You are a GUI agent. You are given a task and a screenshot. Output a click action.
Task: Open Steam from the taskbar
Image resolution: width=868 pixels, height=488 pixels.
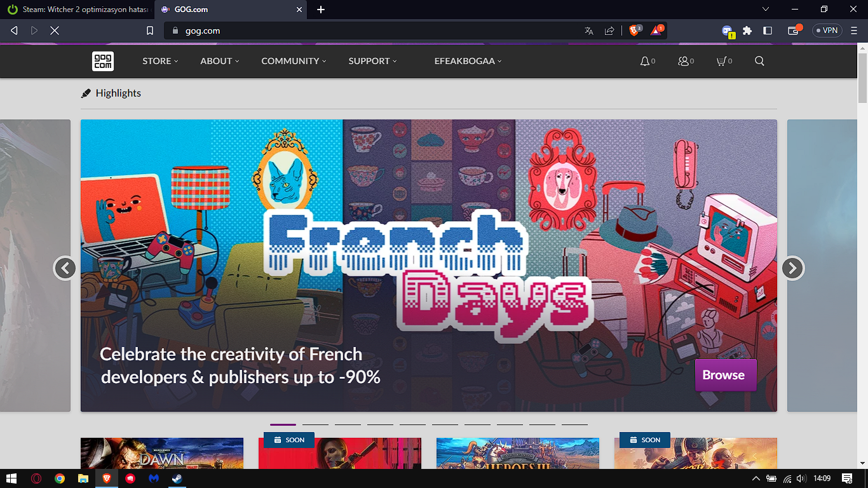177,478
